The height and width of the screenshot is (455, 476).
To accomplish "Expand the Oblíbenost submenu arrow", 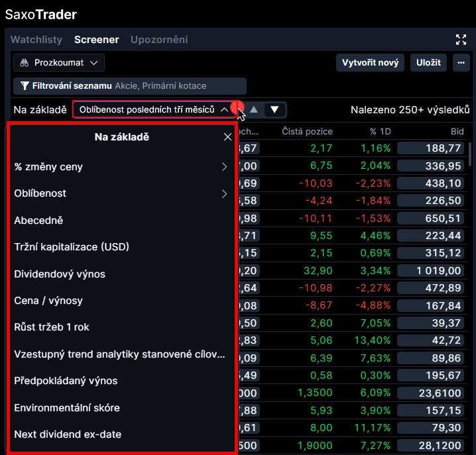I will pyautogui.click(x=224, y=194).
